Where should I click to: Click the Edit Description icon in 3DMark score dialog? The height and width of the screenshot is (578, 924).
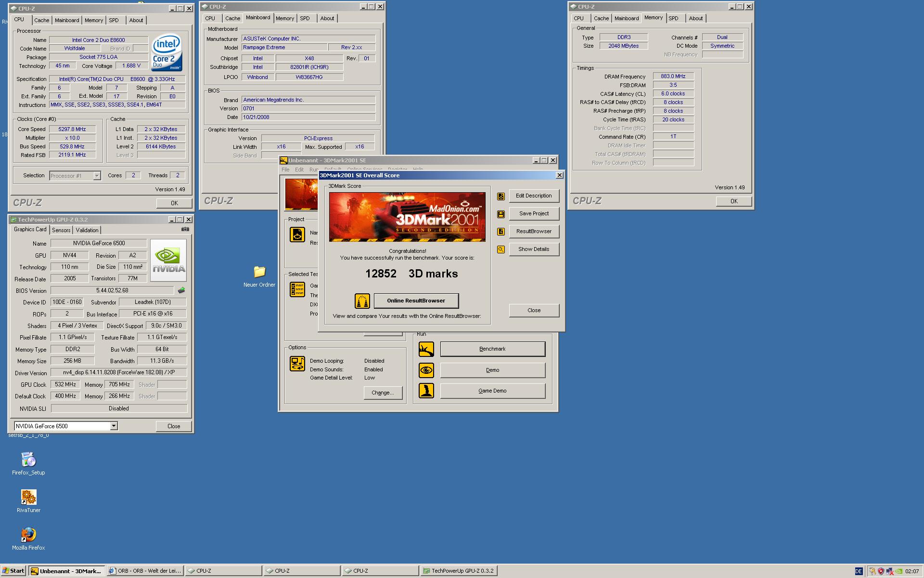tap(501, 196)
